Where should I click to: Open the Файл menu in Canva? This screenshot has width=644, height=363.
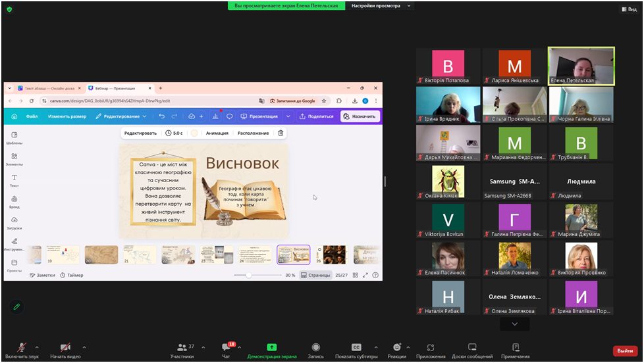pyautogui.click(x=32, y=116)
